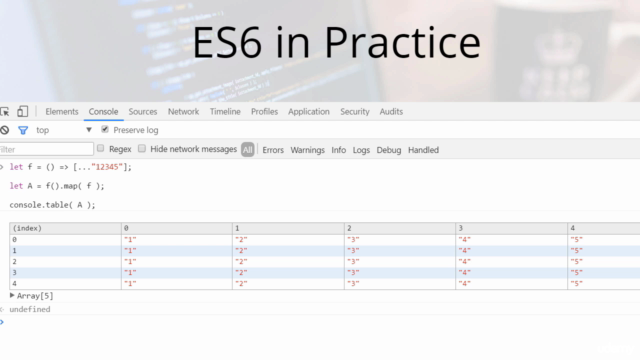Image resolution: width=640 pixels, height=360 pixels.
Task: Check Hide network messages
Action: pyautogui.click(x=142, y=149)
